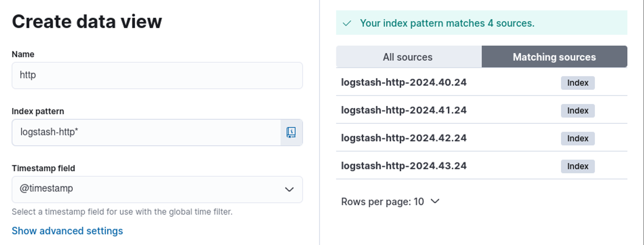644x245 pixels.
Task: Select the Matching sources tab
Action: [x=554, y=57]
